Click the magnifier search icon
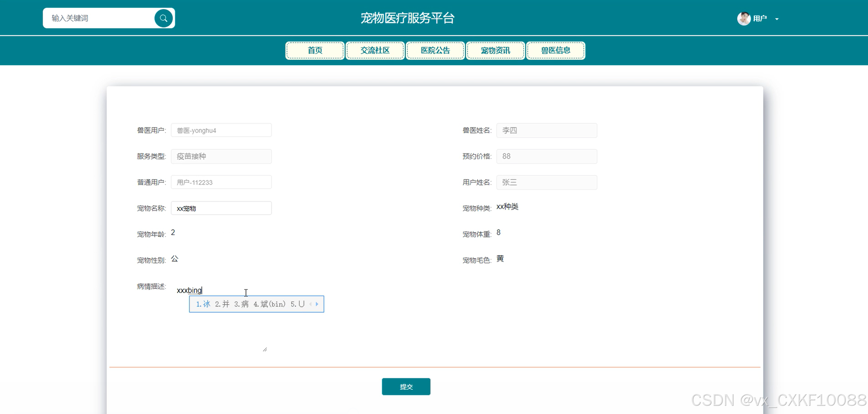Viewport: 868px width, 414px height. pyautogui.click(x=163, y=18)
